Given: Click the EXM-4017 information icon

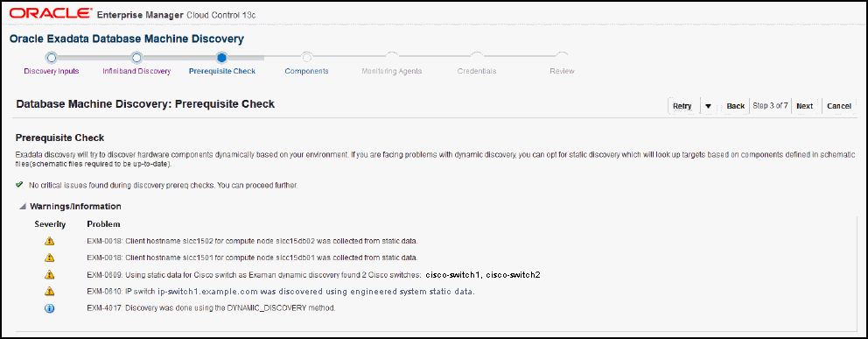Looking at the screenshot, I should tap(50, 308).
